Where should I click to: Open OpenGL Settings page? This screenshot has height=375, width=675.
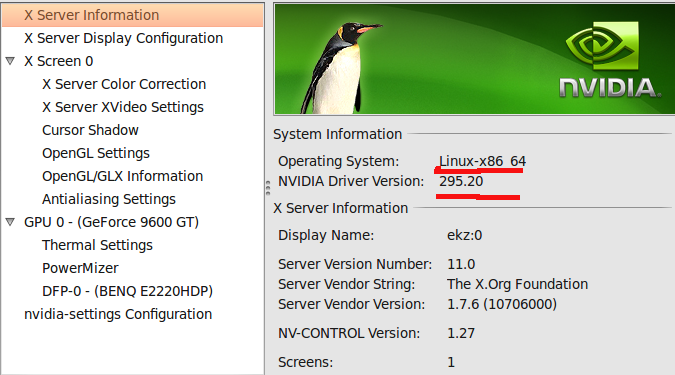click(96, 153)
